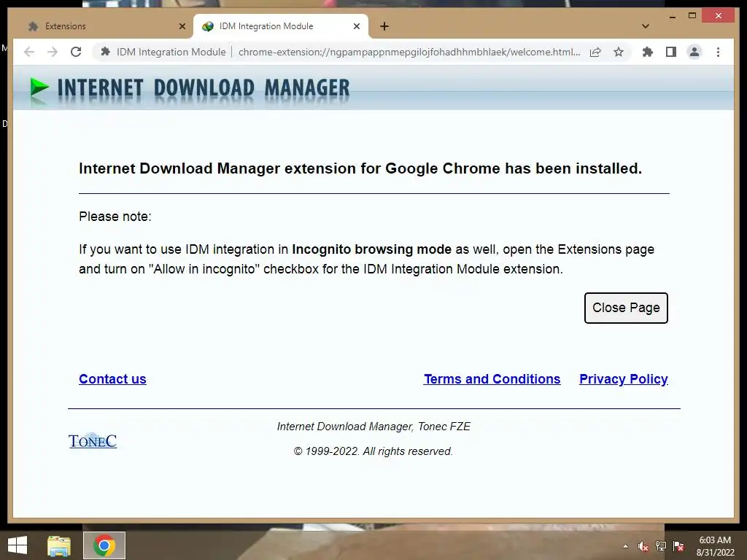Screen dimensions: 747x560
Task: Open File Explorer from the taskbar
Action: pos(59,545)
